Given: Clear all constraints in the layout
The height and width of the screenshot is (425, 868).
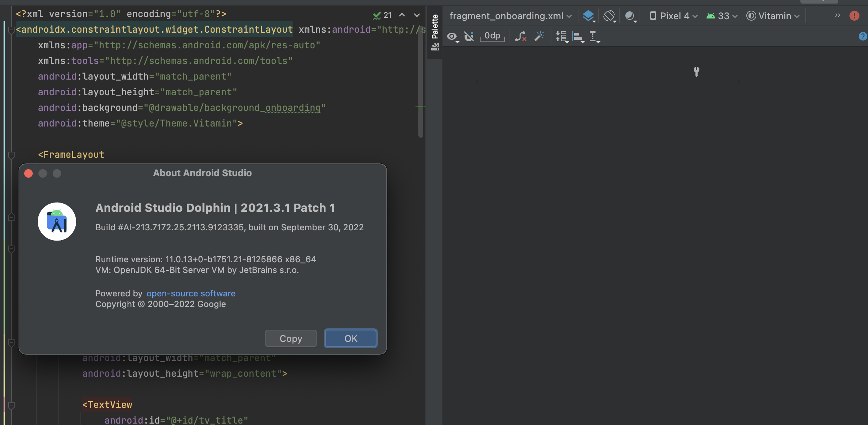Looking at the screenshot, I should point(520,37).
